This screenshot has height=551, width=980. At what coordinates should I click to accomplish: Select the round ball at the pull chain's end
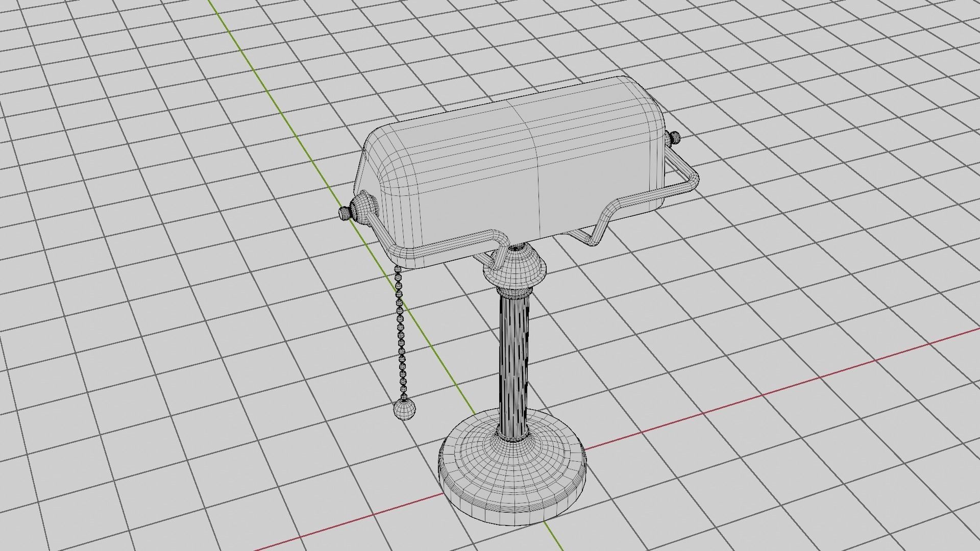point(404,409)
